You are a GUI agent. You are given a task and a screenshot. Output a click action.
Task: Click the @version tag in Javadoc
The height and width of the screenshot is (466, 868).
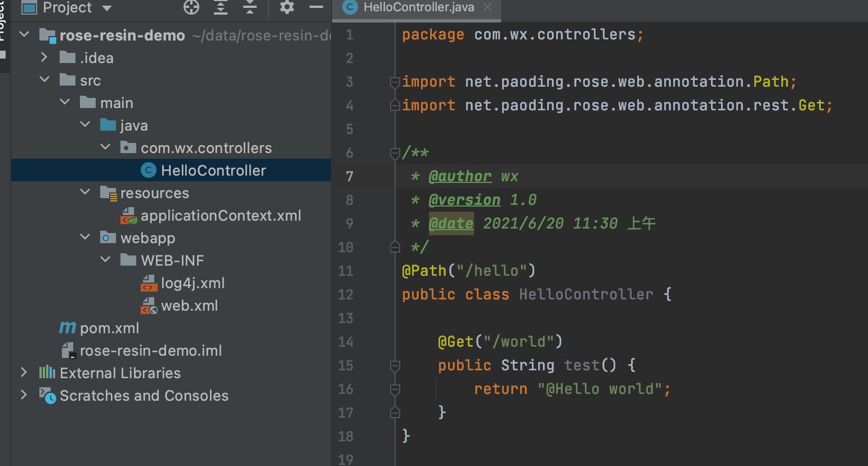pos(464,200)
